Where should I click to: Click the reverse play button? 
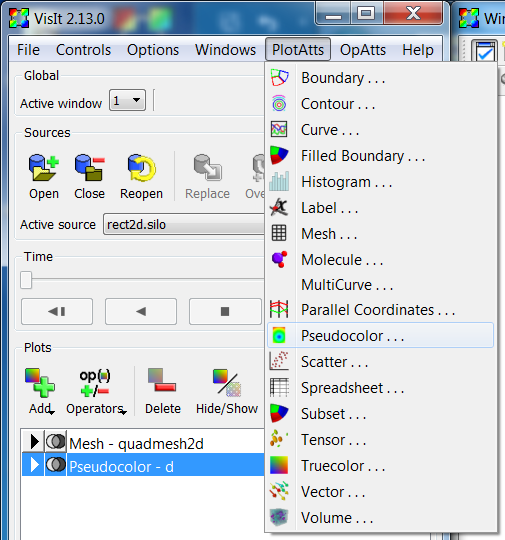pyautogui.click(x=141, y=312)
